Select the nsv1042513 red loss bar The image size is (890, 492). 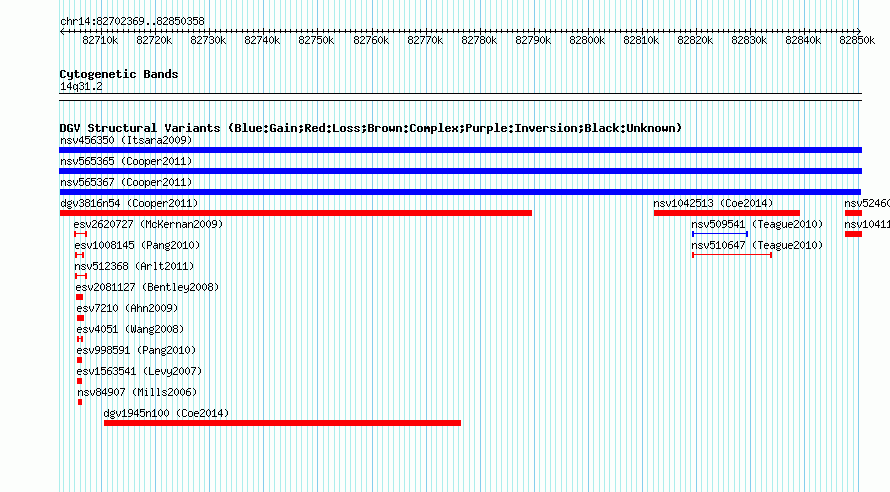tap(727, 213)
